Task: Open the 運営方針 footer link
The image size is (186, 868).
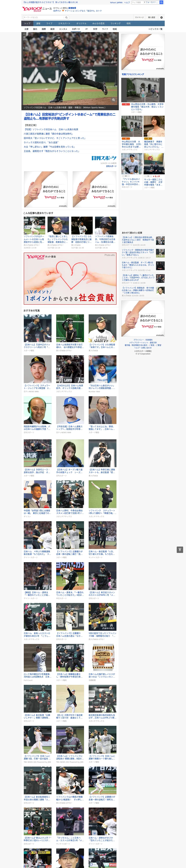Action: [153, 343]
